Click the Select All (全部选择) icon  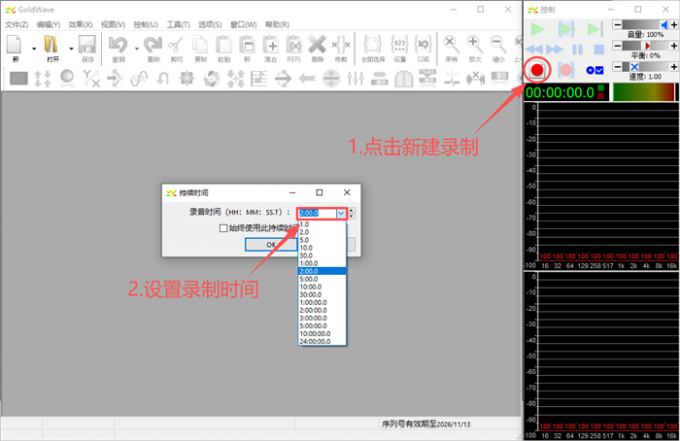373,45
